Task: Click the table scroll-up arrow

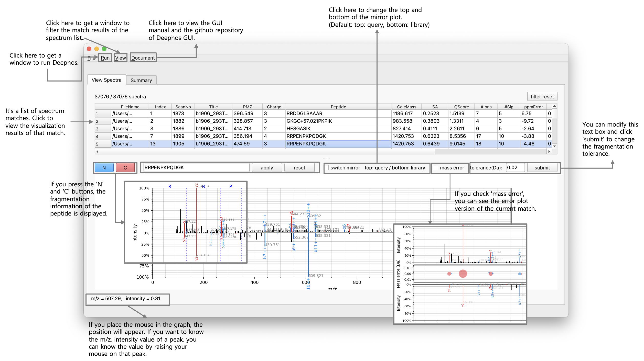Action: point(554,106)
